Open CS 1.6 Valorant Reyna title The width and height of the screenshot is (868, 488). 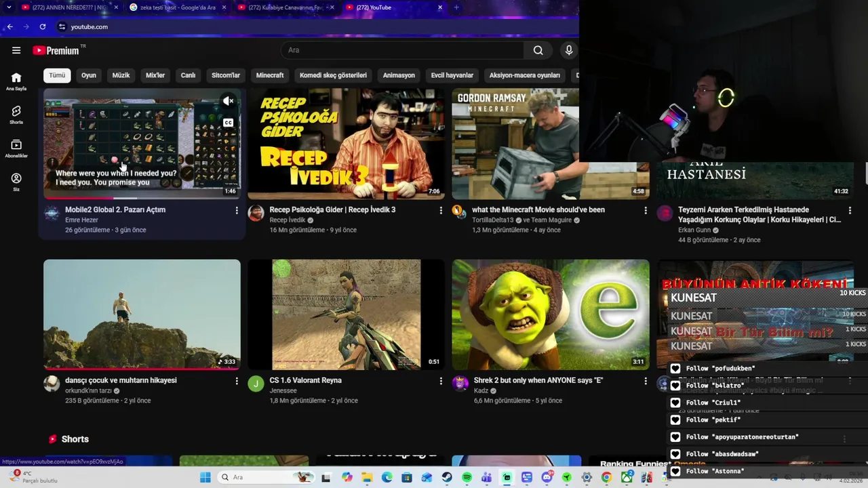tap(305, 380)
